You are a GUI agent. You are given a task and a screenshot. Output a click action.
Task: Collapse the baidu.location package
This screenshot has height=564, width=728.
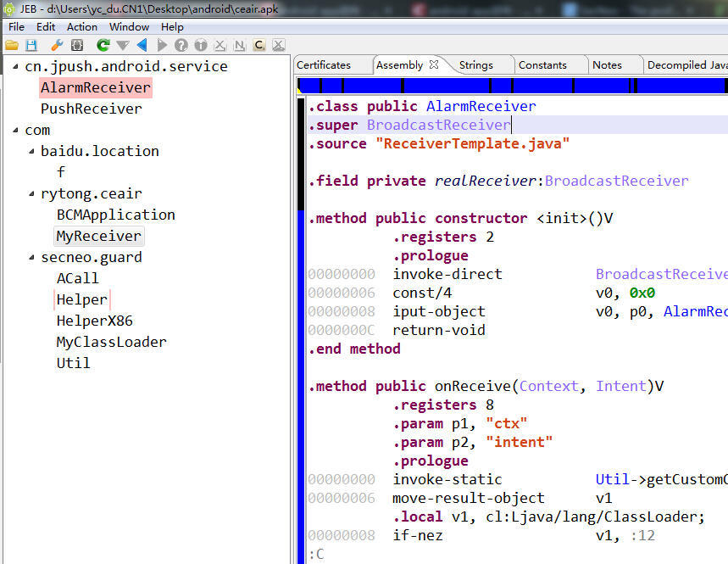31,152
